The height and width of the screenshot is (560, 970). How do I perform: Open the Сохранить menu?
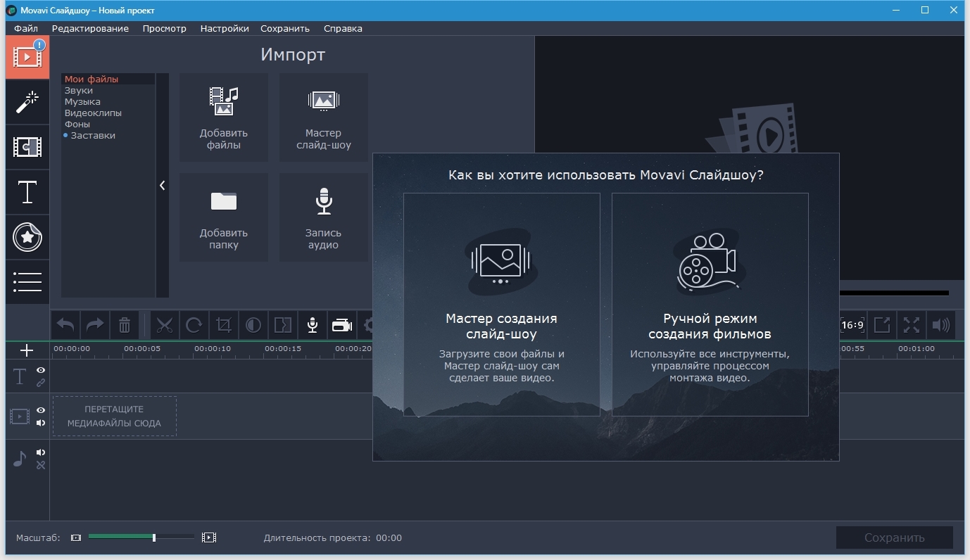pos(285,29)
